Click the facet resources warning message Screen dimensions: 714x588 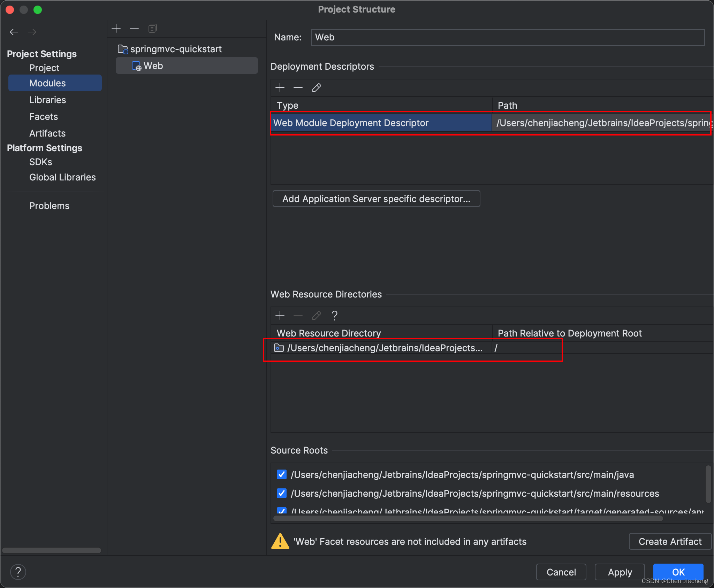(410, 541)
